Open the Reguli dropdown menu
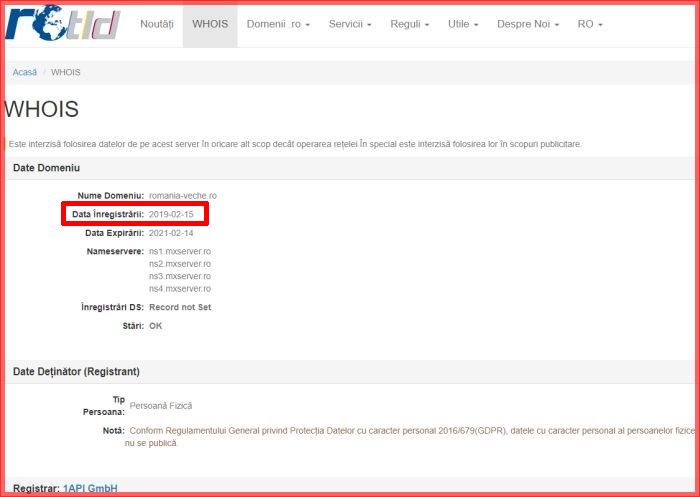The width and height of the screenshot is (700, 497). [x=410, y=25]
